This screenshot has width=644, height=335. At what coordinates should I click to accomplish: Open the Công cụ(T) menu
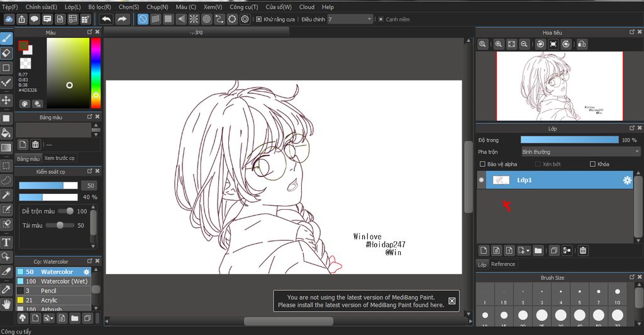coord(243,7)
